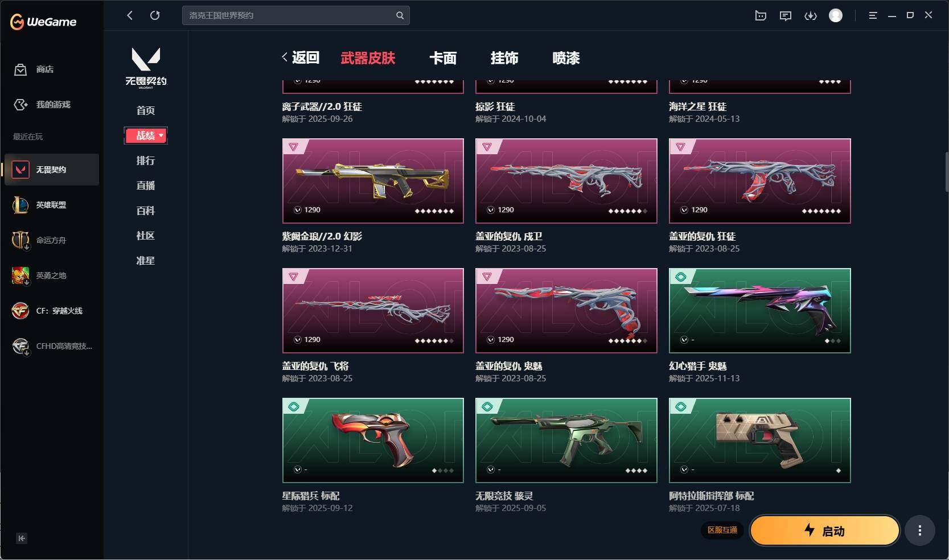Click the refresh page icon
The height and width of the screenshot is (560, 949).
155,15
